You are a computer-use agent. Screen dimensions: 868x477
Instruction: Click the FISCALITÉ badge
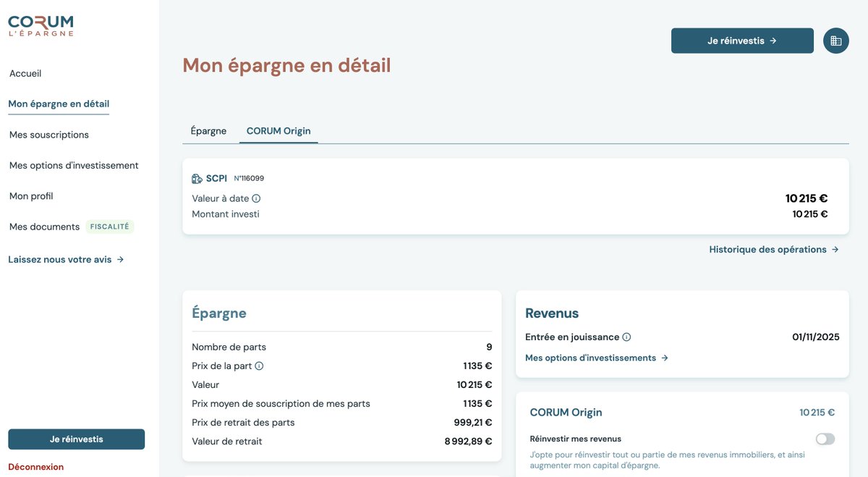[110, 227]
